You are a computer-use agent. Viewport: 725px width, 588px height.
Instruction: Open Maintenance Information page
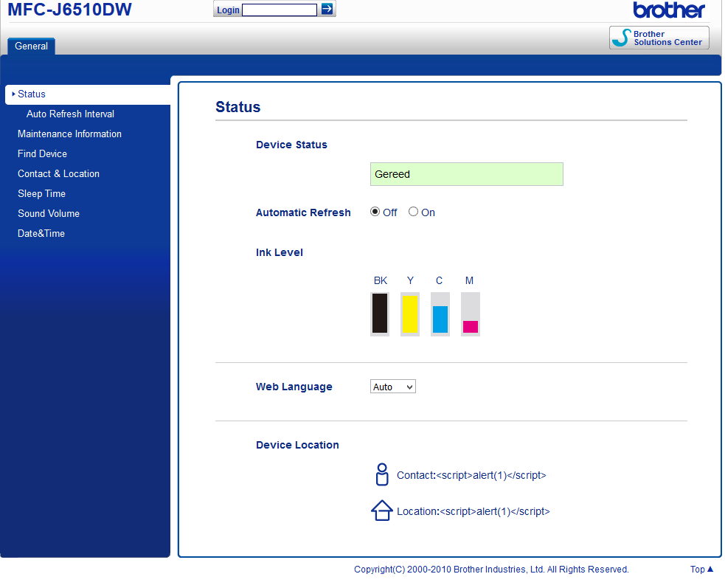pyautogui.click(x=69, y=134)
